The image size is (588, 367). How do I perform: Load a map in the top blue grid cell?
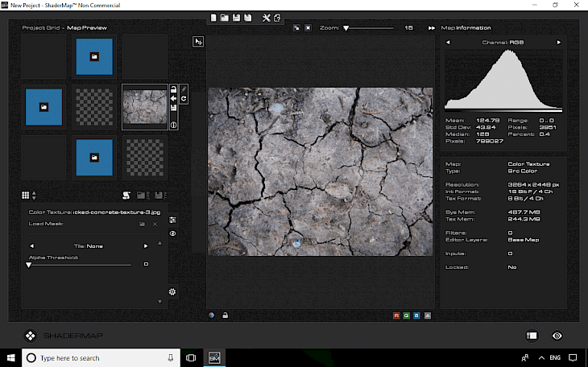pos(94,56)
